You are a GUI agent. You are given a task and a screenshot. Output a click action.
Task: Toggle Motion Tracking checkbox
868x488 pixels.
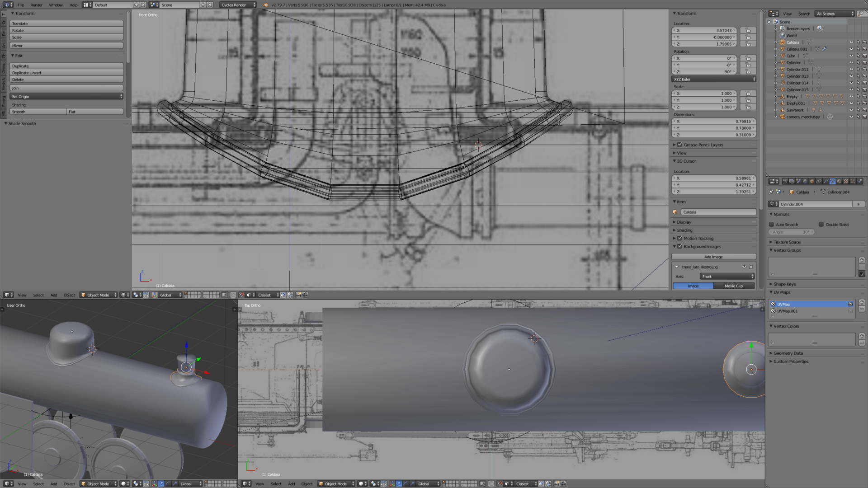[679, 239]
